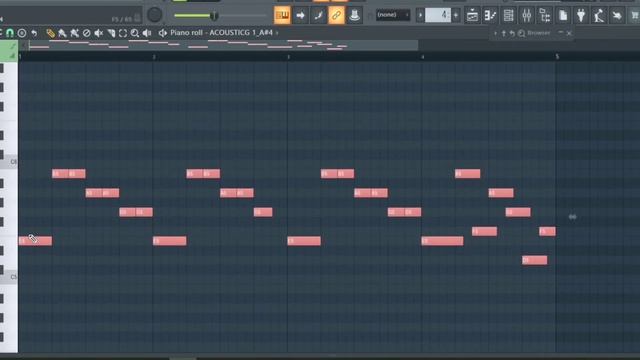Toggle the multilink to controllers button
Screen dimensions: 640x360
[354, 16]
